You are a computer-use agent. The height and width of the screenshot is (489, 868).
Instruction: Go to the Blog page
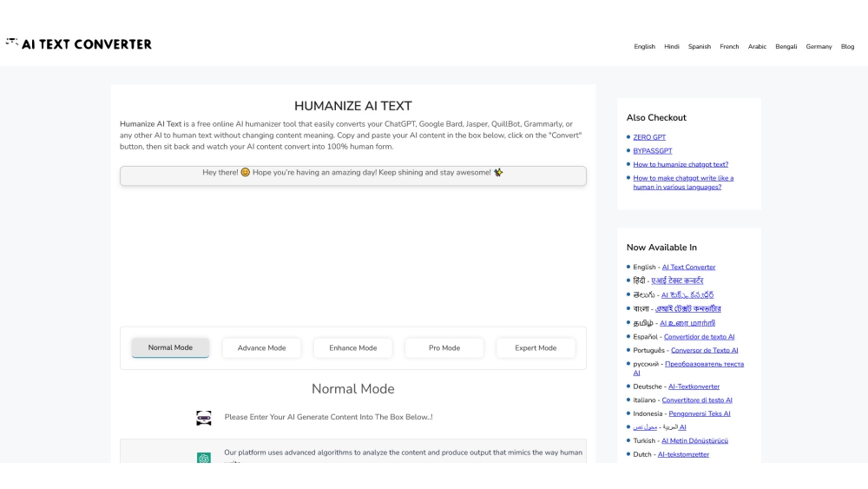pyautogui.click(x=847, y=47)
